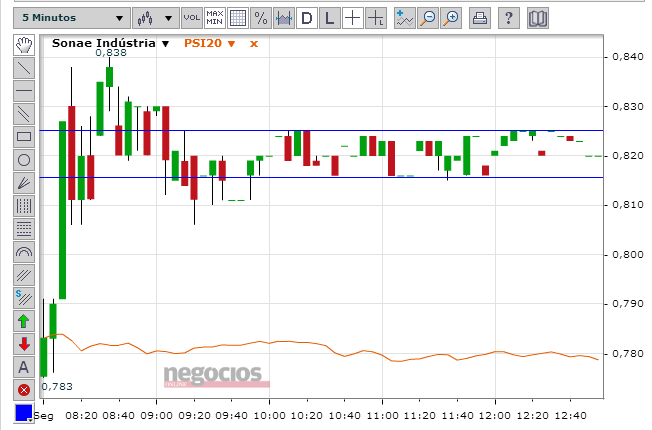Click the upper blue horizontal line
The image size is (652, 430).
tap(321, 131)
